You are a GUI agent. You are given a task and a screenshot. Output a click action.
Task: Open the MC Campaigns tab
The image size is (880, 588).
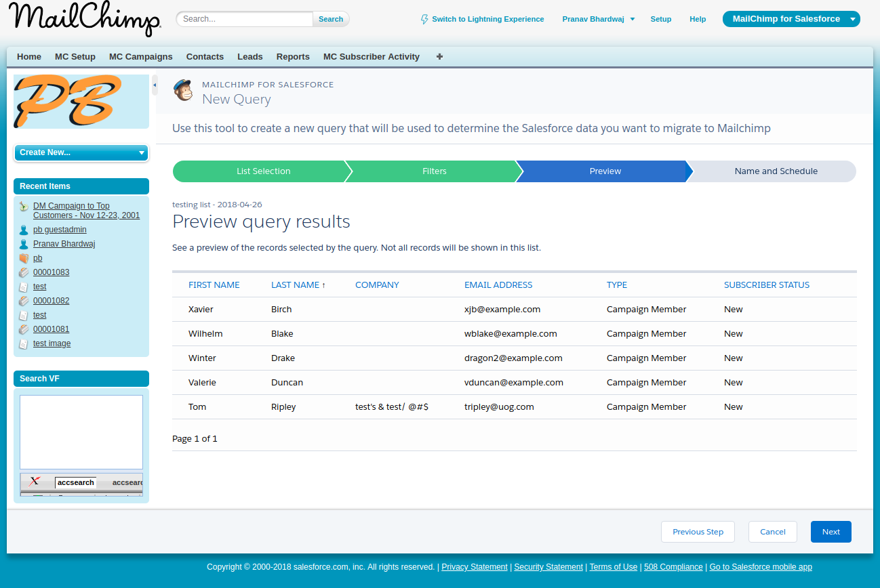coord(140,57)
